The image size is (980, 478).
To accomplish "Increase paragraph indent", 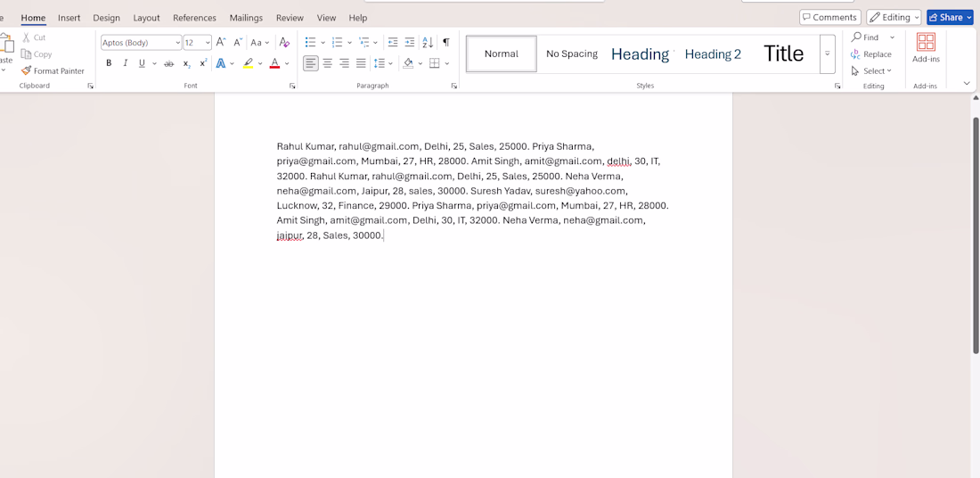I will (x=410, y=43).
